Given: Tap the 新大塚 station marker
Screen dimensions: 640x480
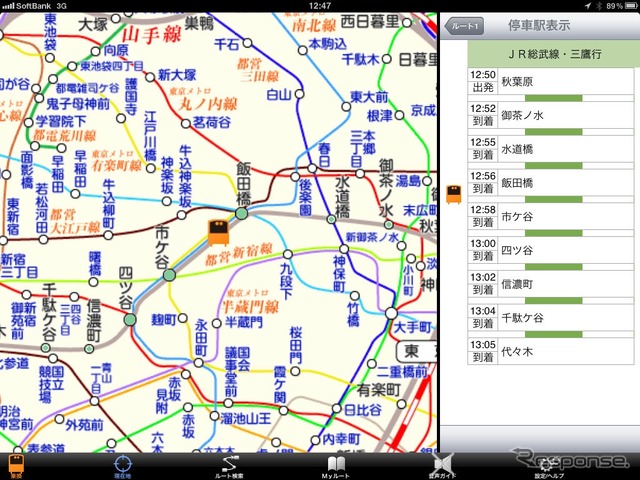Looking at the screenshot, I should click(x=150, y=77).
